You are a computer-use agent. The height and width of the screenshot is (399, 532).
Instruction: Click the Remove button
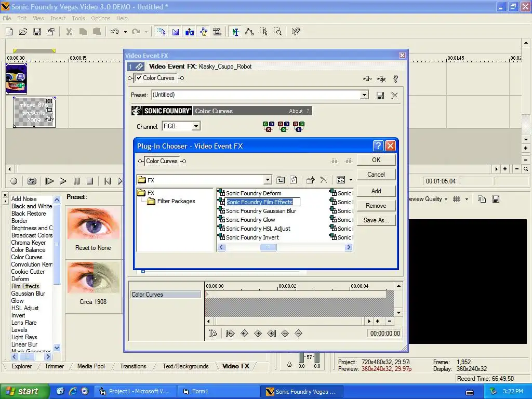(376, 206)
